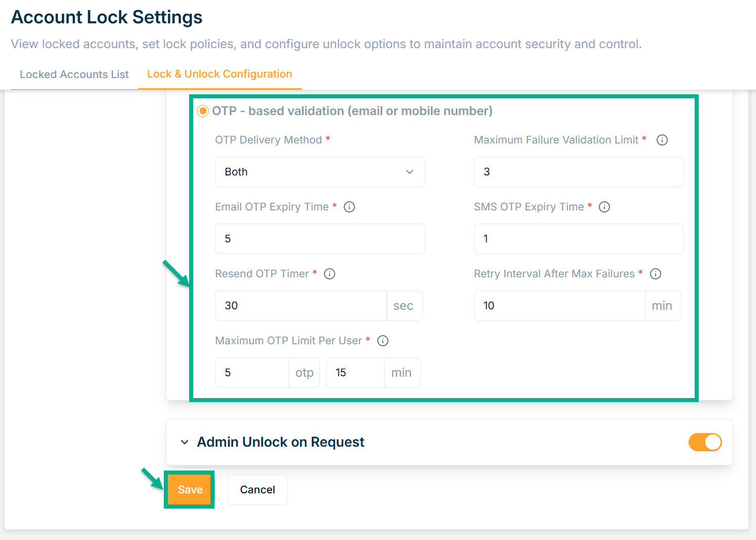Click the Resend OTP Timer seconds input
The image size is (756, 540).
(x=301, y=306)
